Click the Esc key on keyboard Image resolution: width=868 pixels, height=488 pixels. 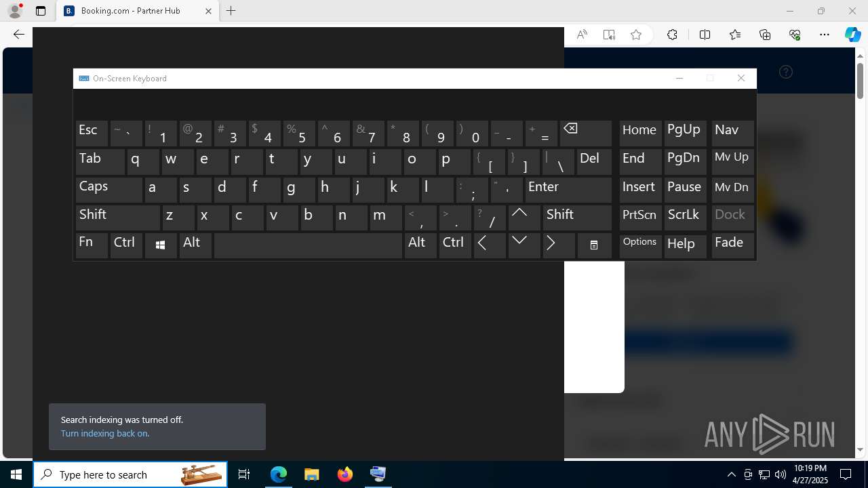point(92,133)
